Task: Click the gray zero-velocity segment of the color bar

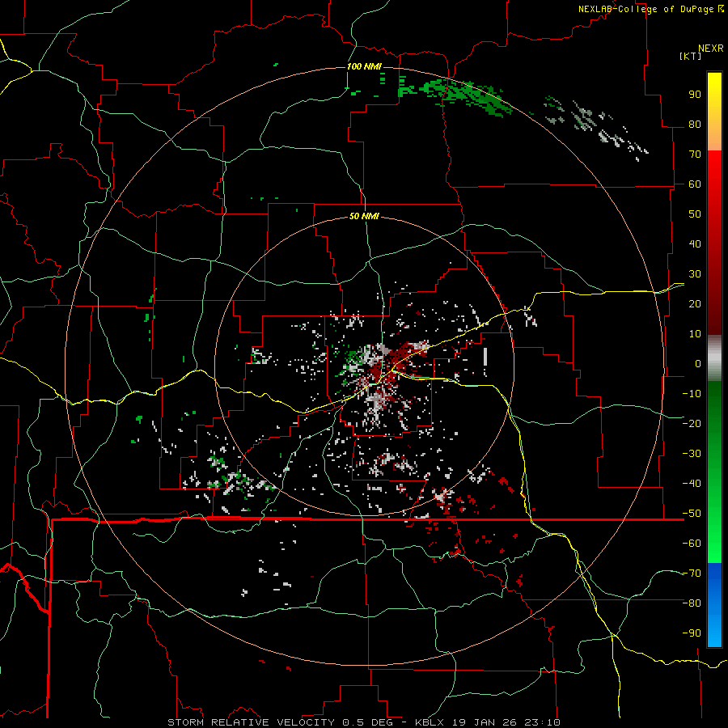Action: 714,358
